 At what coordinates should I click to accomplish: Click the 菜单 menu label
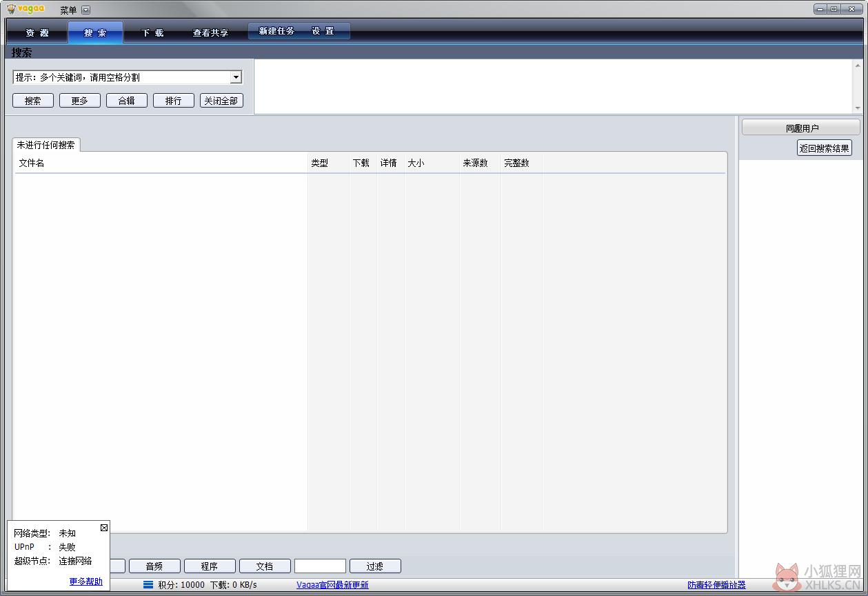(x=68, y=10)
